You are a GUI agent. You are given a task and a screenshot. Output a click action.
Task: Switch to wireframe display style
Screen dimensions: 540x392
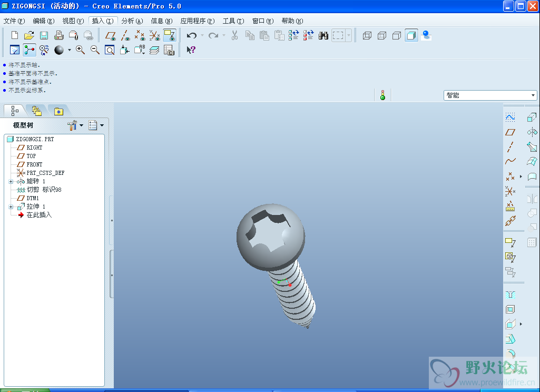[367, 35]
